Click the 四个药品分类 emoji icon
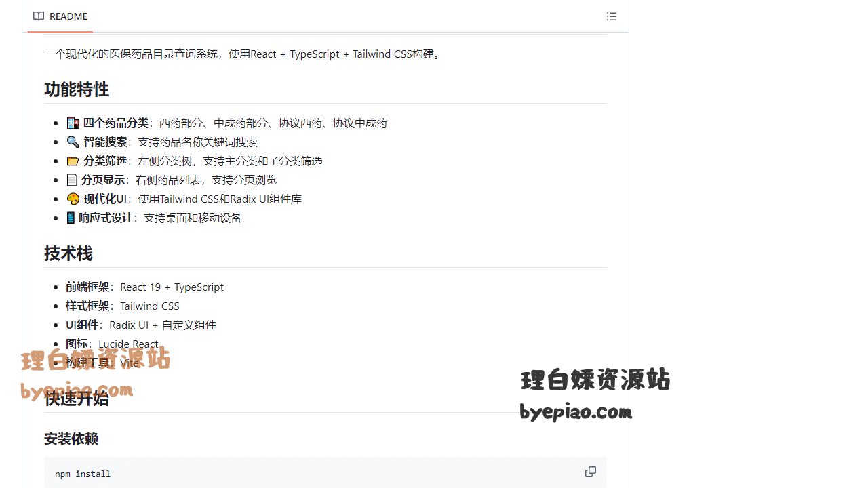Screen dimensions: 868x488 click(x=73, y=123)
